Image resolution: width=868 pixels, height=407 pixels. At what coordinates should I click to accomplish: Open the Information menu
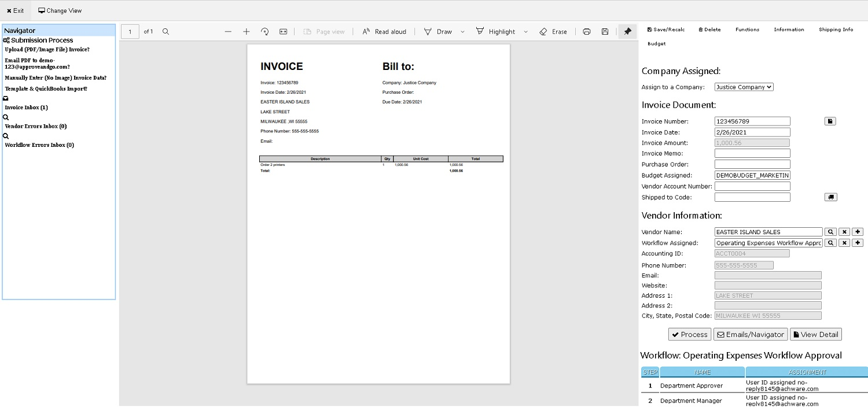[x=789, y=29]
